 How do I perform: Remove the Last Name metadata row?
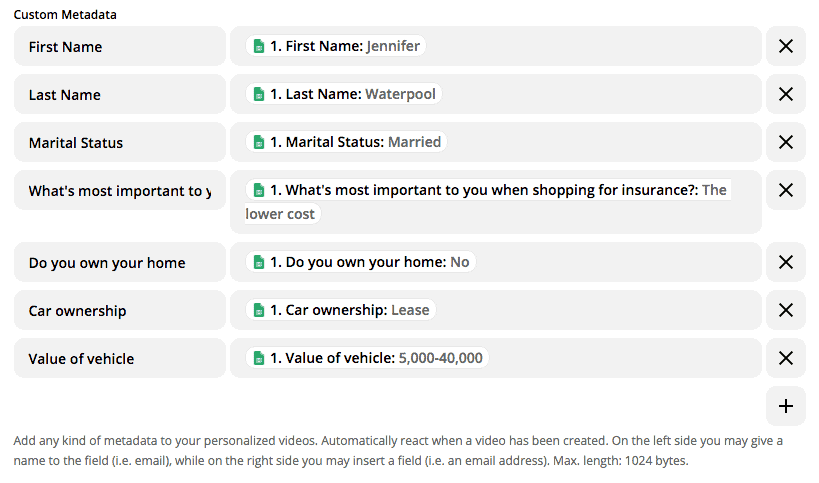(x=785, y=94)
